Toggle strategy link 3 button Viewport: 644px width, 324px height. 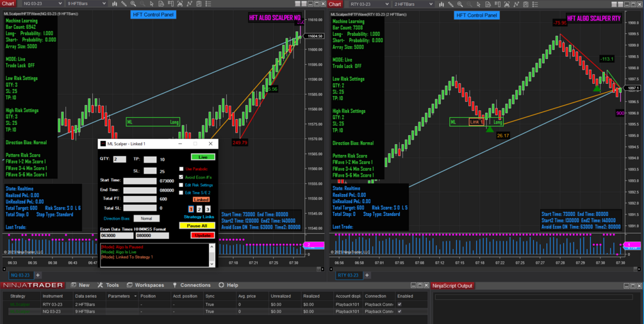[x=208, y=209]
